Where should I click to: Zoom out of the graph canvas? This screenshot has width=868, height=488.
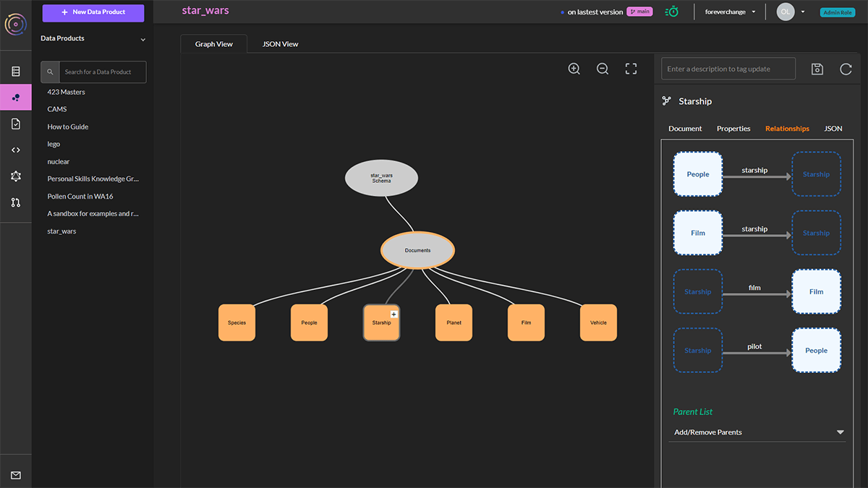point(603,68)
